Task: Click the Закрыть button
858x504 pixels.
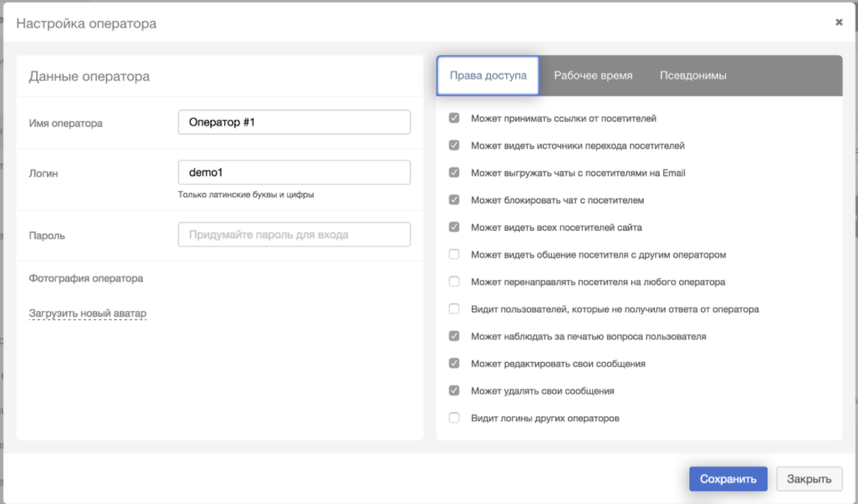Action: pyautogui.click(x=809, y=479)
